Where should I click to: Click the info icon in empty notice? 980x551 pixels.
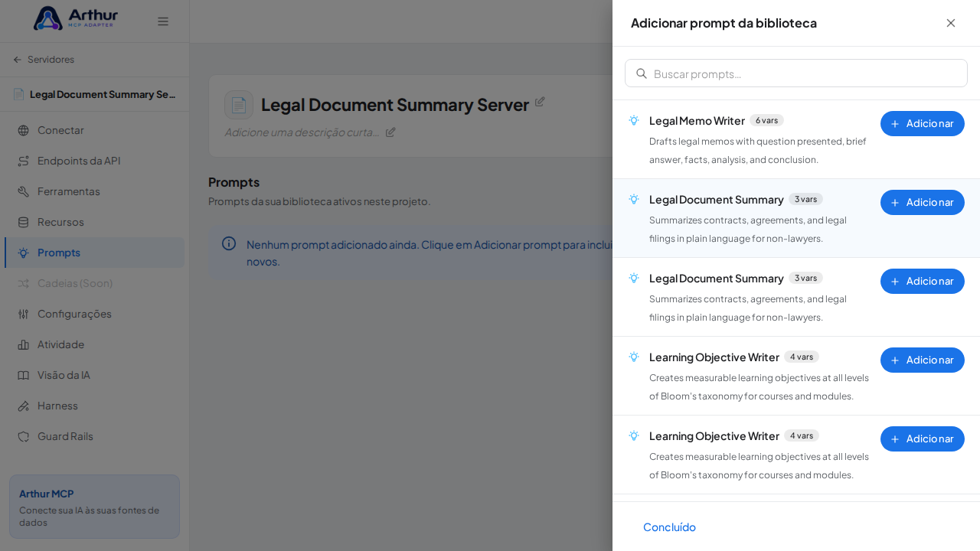pyautogui.click(x=229, y=243)
